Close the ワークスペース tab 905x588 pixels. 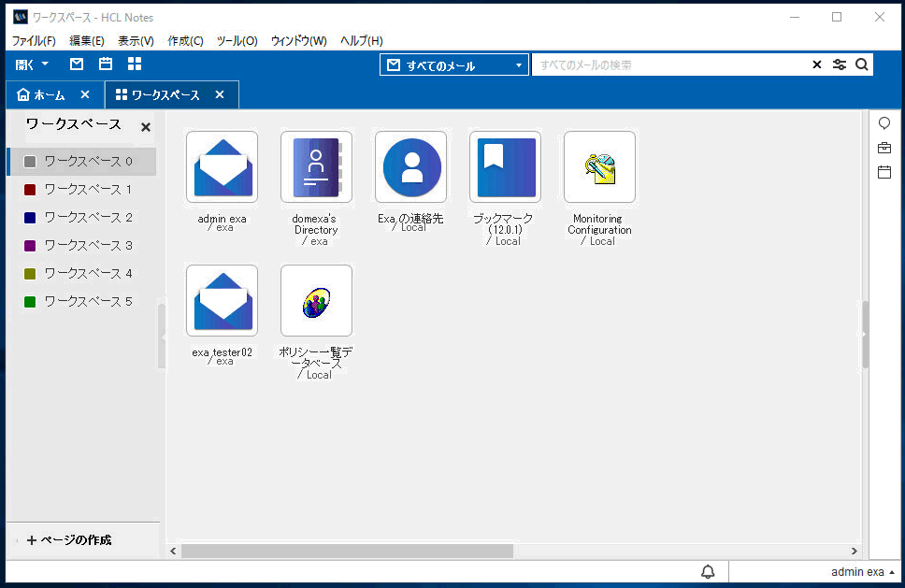click(x=220, y=94)
